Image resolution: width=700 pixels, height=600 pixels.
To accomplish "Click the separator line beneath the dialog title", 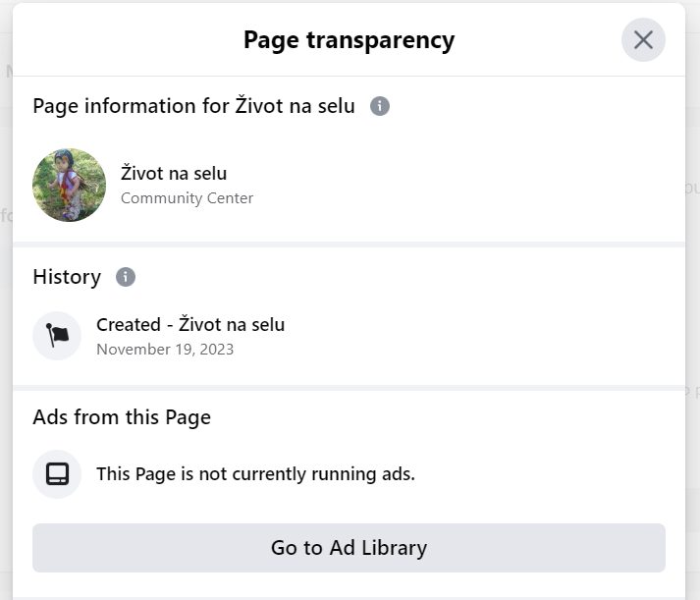I will 349,76.
